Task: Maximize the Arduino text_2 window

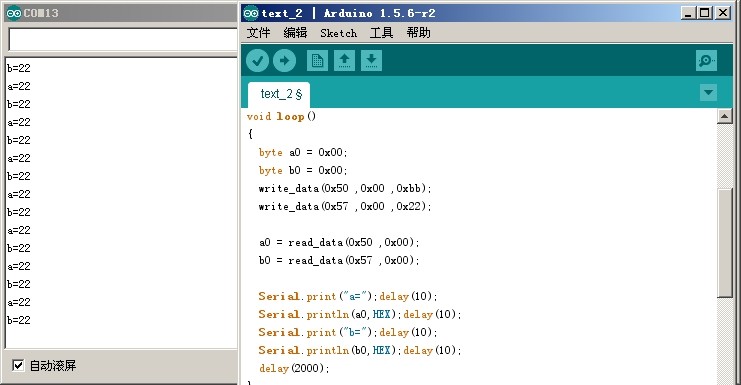Action: [x=705, y=13]
